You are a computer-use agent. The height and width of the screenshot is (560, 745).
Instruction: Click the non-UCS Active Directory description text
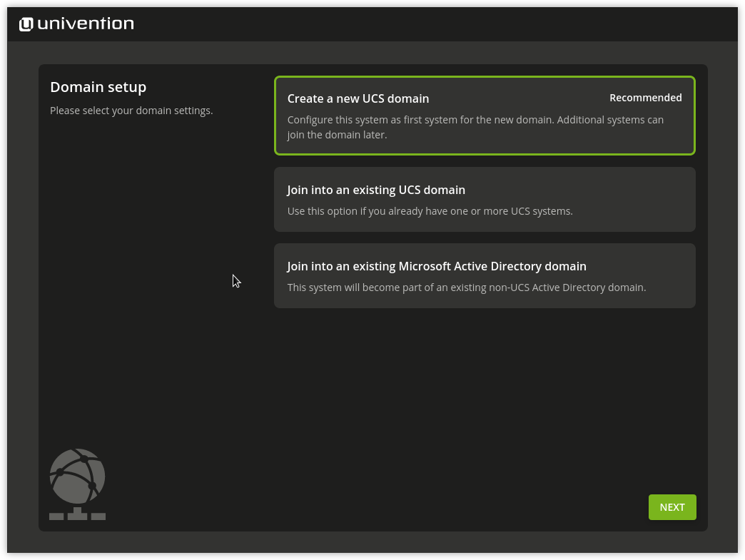[467, 287]
